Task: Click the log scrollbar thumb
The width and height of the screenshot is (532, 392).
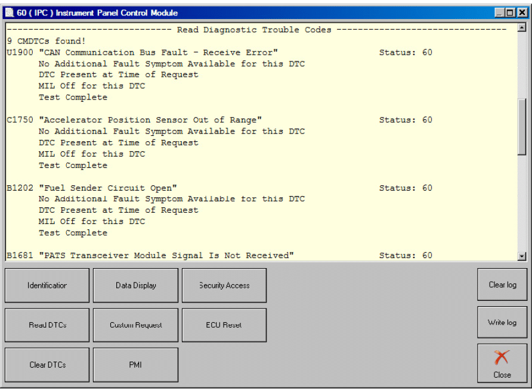Action: click(x=522, y=125)
